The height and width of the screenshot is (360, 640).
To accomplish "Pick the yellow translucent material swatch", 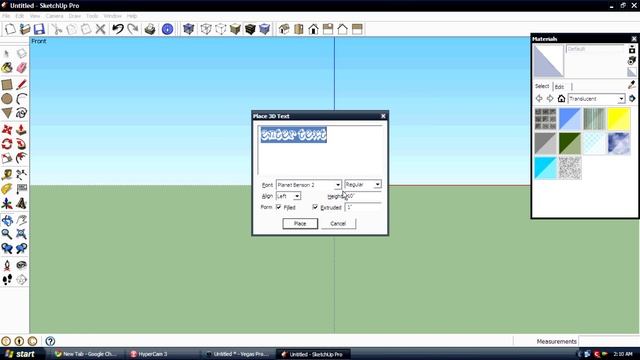I will pos(619,119).
